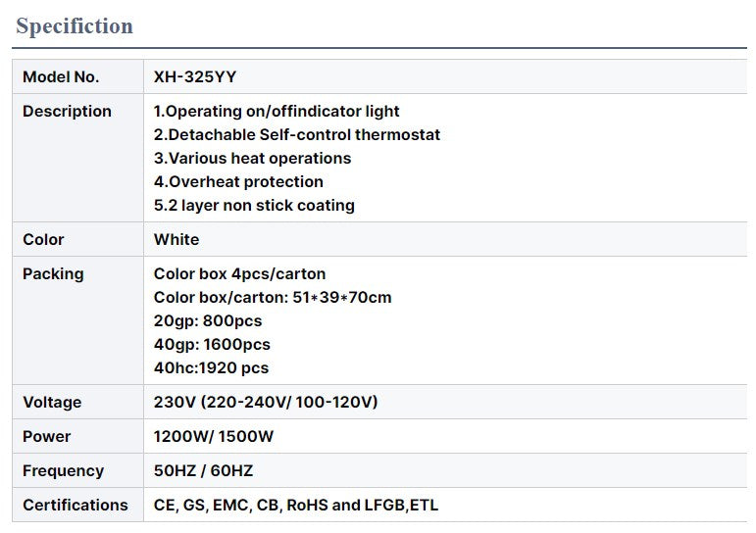The image size is (756, 533).
Task: Click the XH-325YY model value
Action: pyautogui.click(x=195, y=77)
